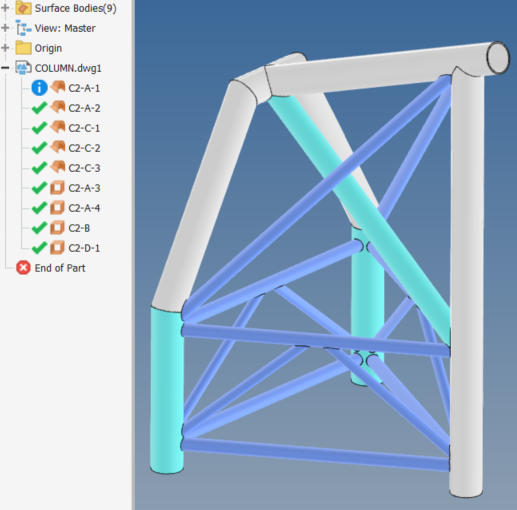This screenshot has width=517, height=510.
Task: Click the green checkmark next to C2-A-4
Action: coord(39,208)
